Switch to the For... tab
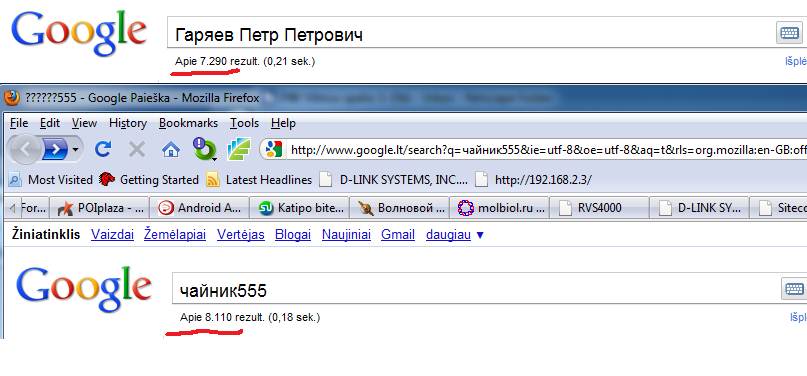This screenshot has height=376, width=807. [34, 208]
